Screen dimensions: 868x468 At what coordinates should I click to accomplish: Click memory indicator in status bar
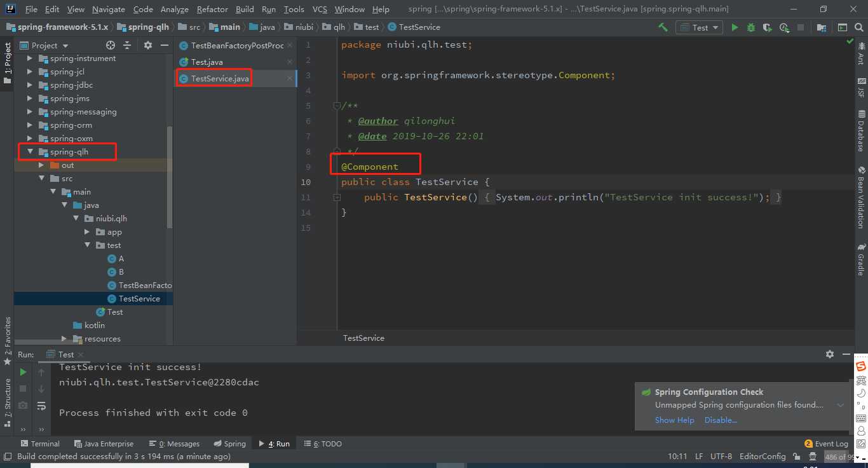[839, 457]
